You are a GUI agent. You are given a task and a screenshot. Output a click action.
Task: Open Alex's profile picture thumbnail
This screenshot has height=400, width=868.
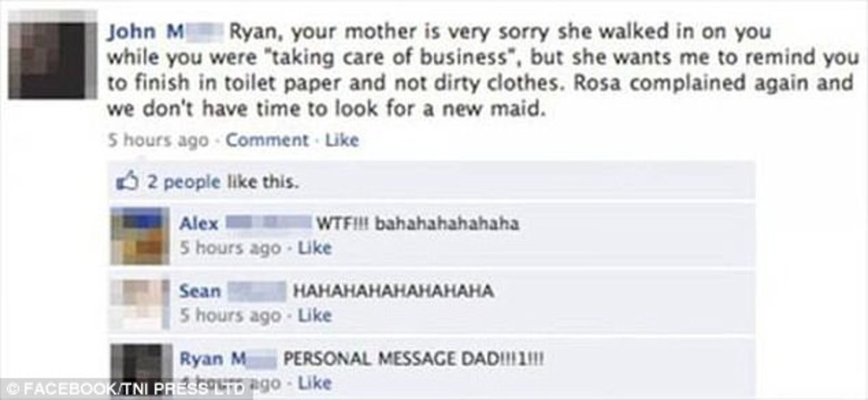tap(140, 237)
